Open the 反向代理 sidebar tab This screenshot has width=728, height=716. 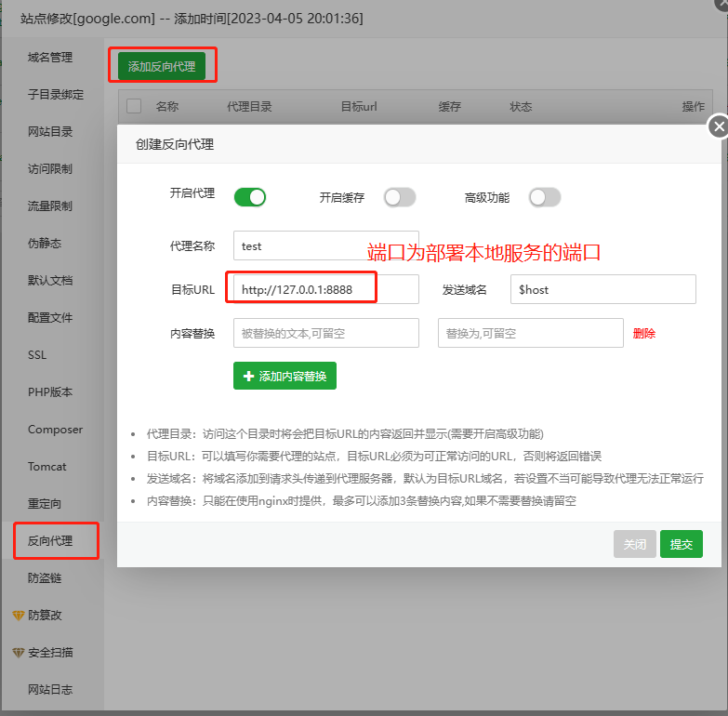(50, 541)
